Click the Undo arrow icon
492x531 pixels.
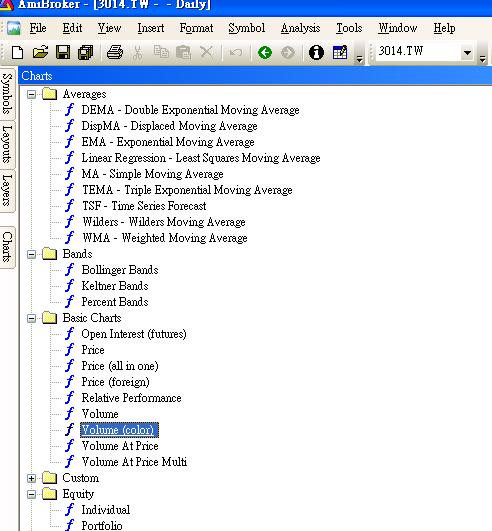(236, 52)
